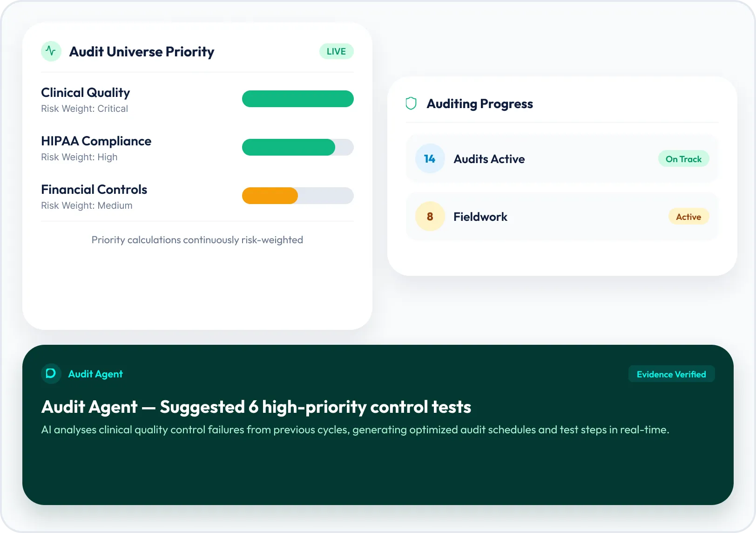Click the LIVE status badge
This screenshot has height=533, width=756.
point(336,51)
